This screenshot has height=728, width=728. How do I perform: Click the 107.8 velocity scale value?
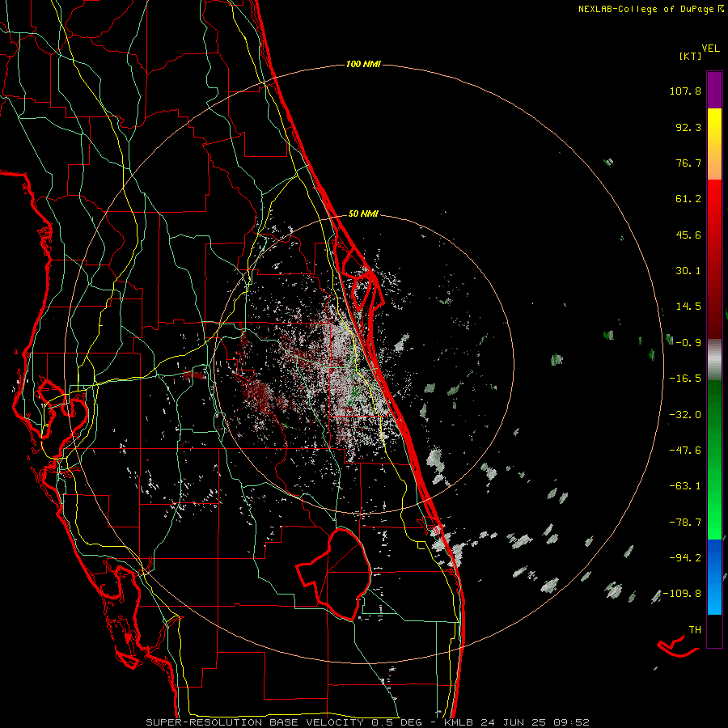click(685, 91)
